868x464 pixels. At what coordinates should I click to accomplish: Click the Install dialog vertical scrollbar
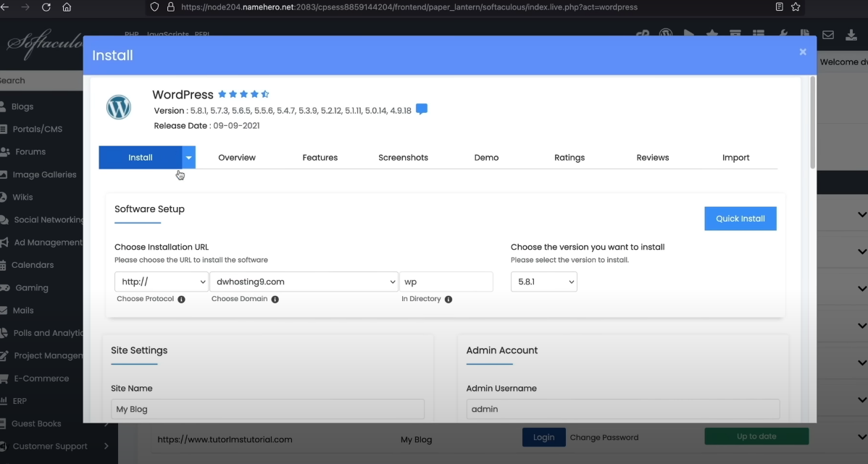point(813,123)
